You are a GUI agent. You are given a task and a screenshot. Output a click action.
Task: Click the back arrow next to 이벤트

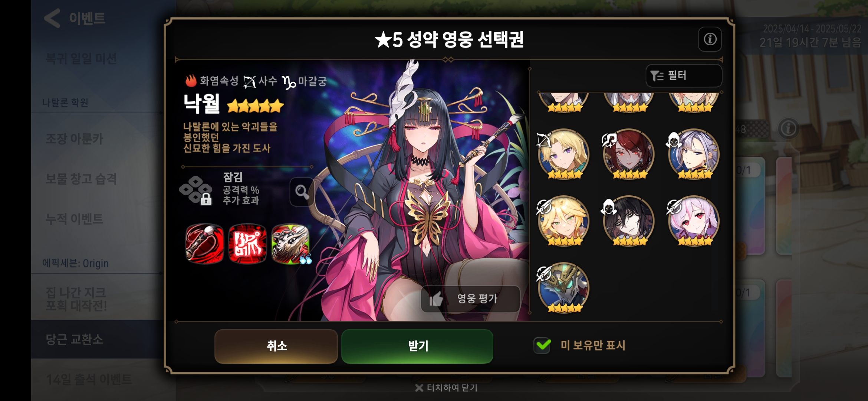tap(52, 18)
